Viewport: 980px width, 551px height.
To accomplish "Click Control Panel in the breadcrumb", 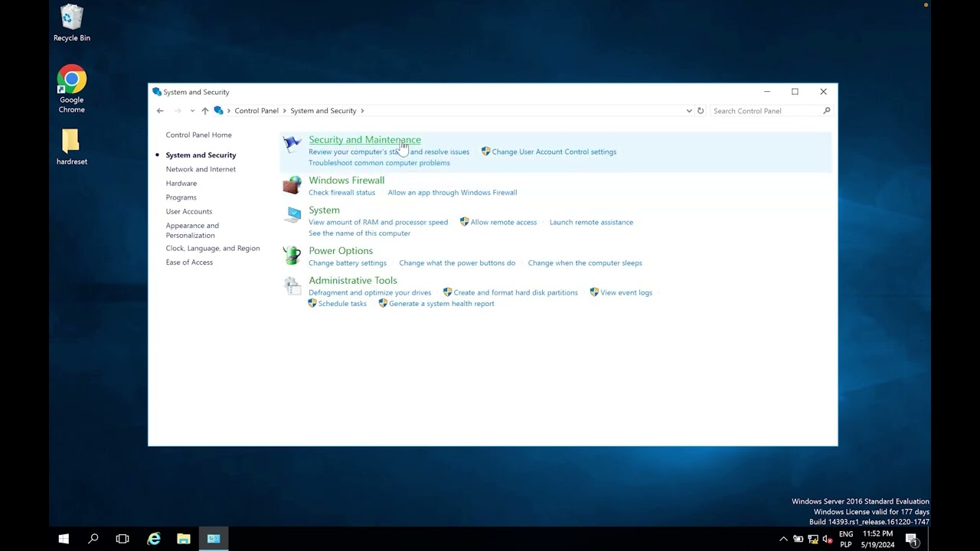I will pyautogui.click(x=256, y=111).
